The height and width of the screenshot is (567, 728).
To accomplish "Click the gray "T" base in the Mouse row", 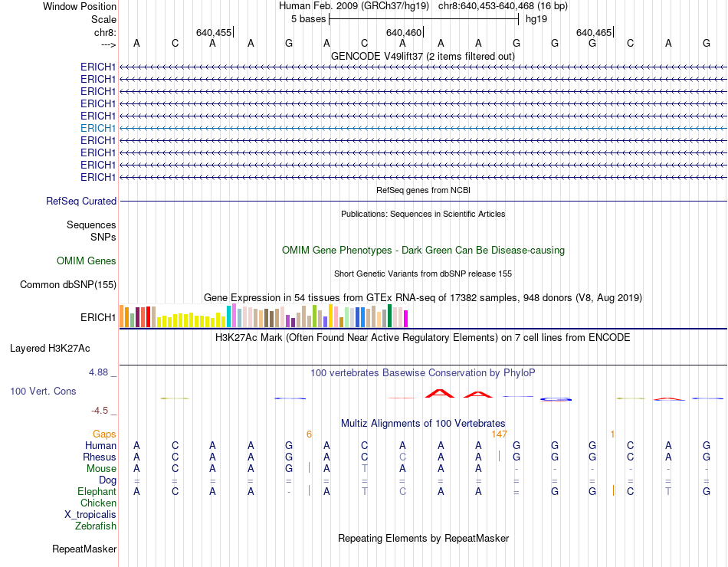I will 365,469.
